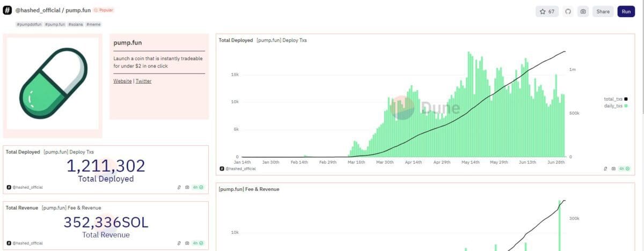Image resolution: width=644 pixels, height=251 pixels.
Task: Select the #meme tag
Action: click(93, 25)
